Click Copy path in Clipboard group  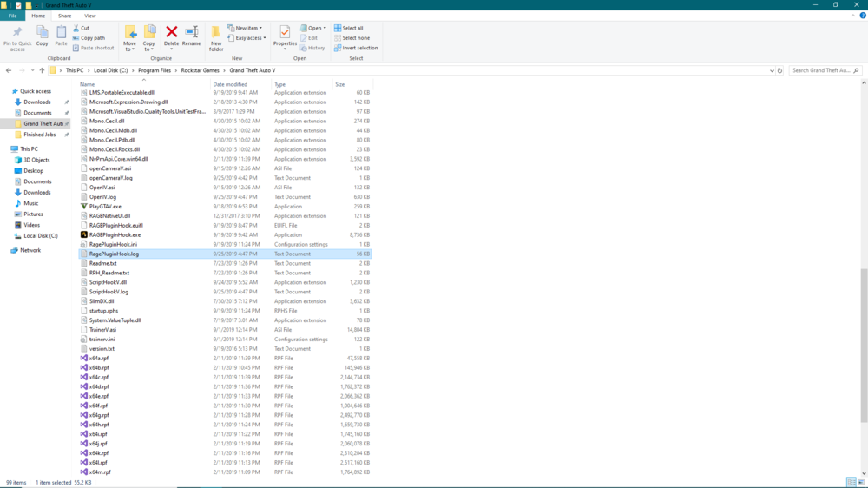tap(89, 38)
